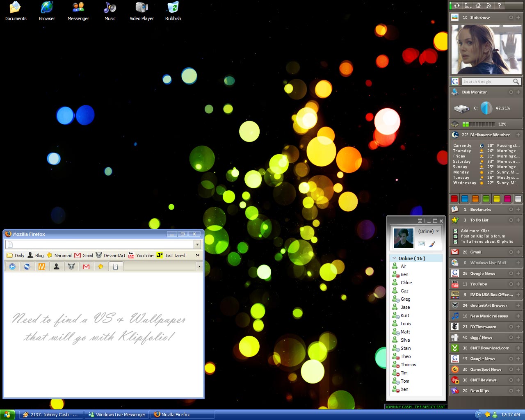The width and height of the screenshot is (525, 420).
Task: Switch to the star icon tab in Firefox
Action: [100, 267]
